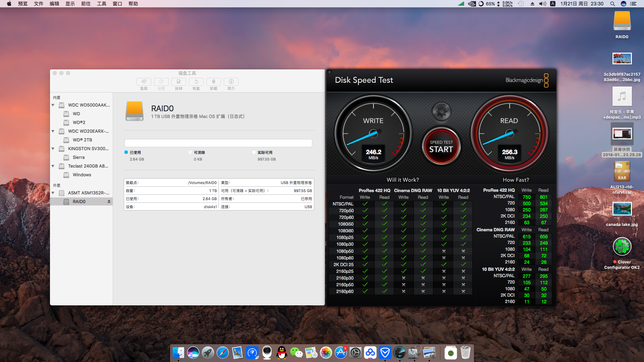Collapse ASMT ASM1352R disk tree
Image resolution: width=644 pixels, height=362 pixels.
pos(53,193)
